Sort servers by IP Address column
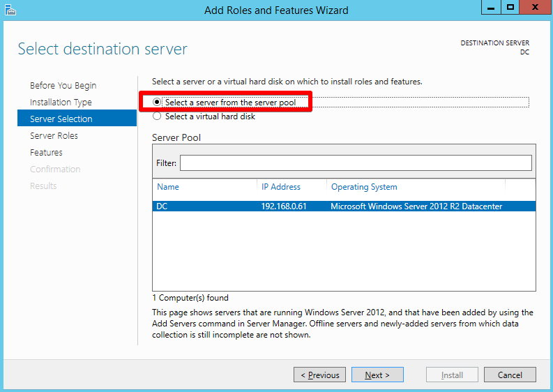The width and height of the screenshot is (553, 392). [281, 187]
